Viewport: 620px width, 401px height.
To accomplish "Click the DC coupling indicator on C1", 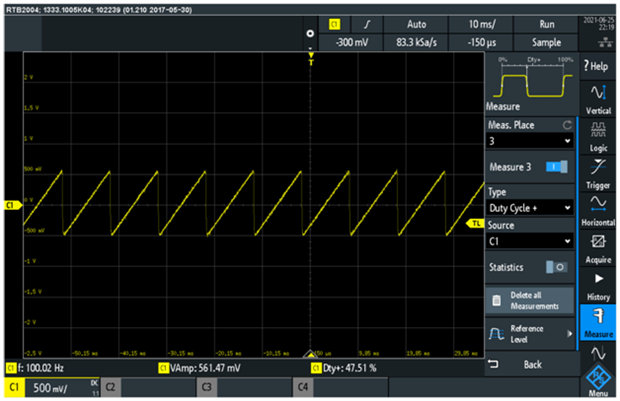I will [x=94, y=383].
